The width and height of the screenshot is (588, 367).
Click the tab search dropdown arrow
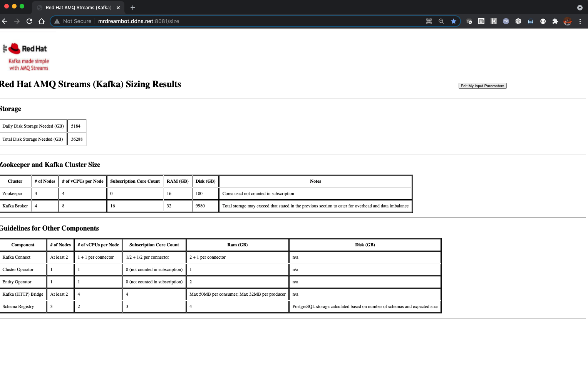580,8
